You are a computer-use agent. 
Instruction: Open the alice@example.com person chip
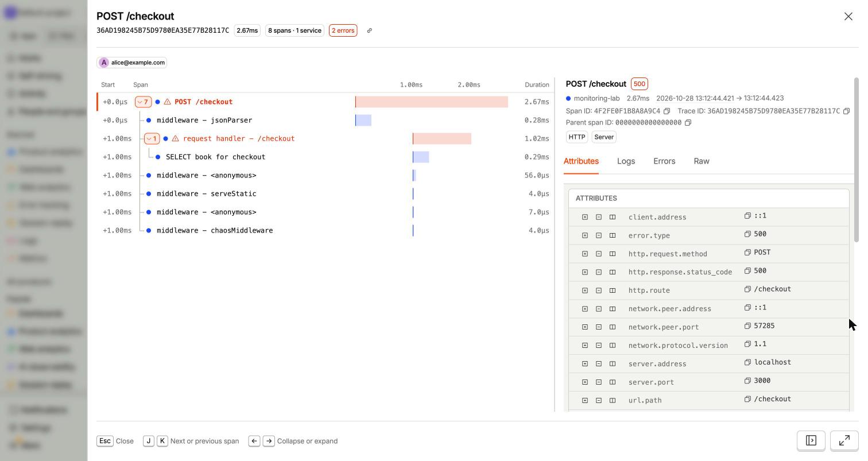pyautogui.click(x=132, y=63)
